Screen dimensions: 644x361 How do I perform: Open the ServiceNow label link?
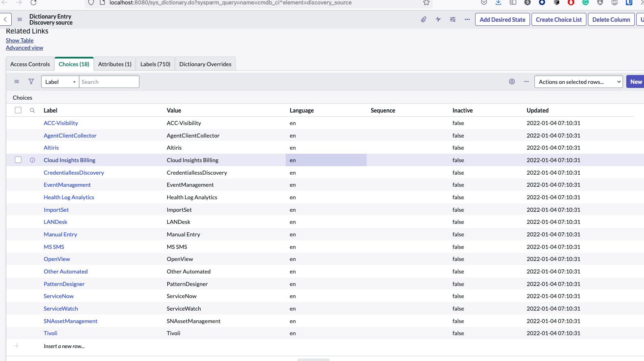pyautogui.click(x=59, y=296)
